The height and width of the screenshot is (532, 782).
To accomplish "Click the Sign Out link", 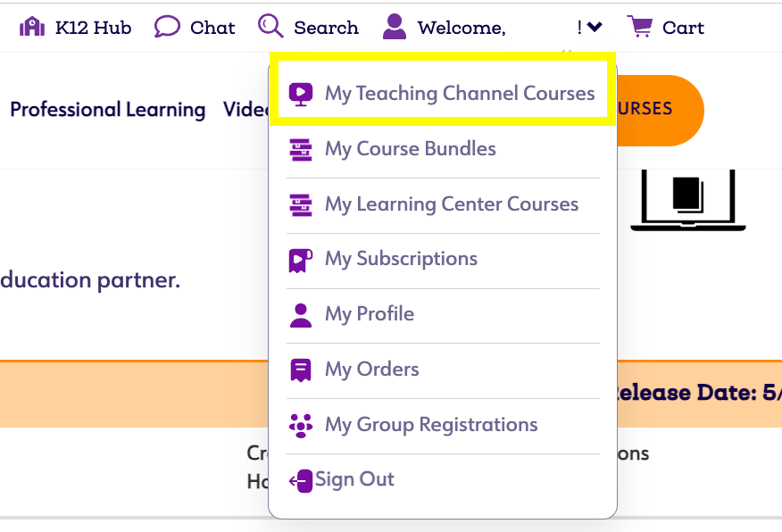I will pyautogui.click(x=354, y=479).
